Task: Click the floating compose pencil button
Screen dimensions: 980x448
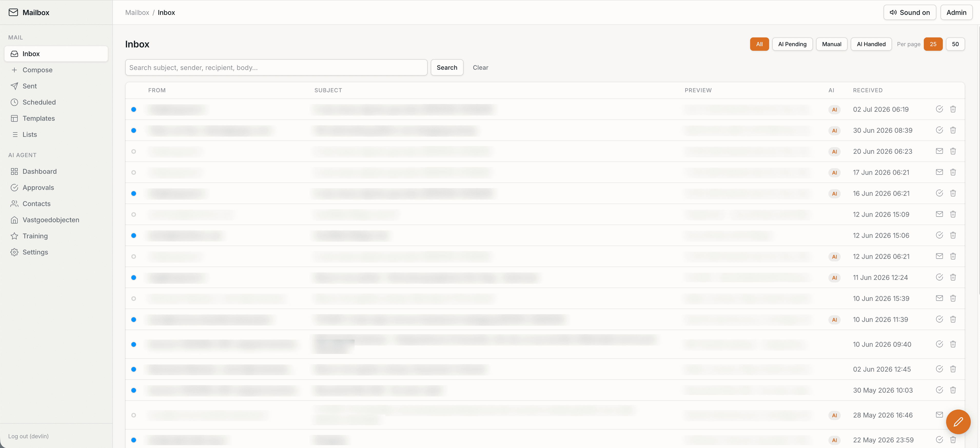Action: [x=958, y=421]
